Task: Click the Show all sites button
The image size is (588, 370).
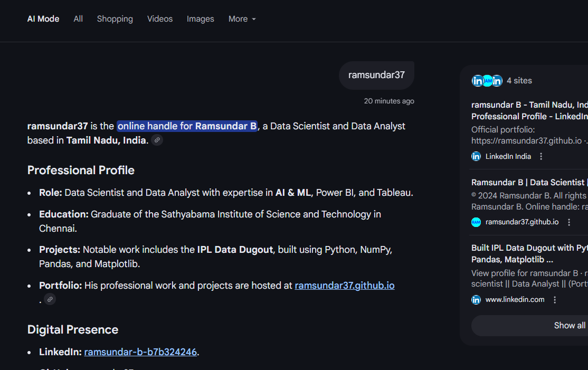Action: (529, 325)
